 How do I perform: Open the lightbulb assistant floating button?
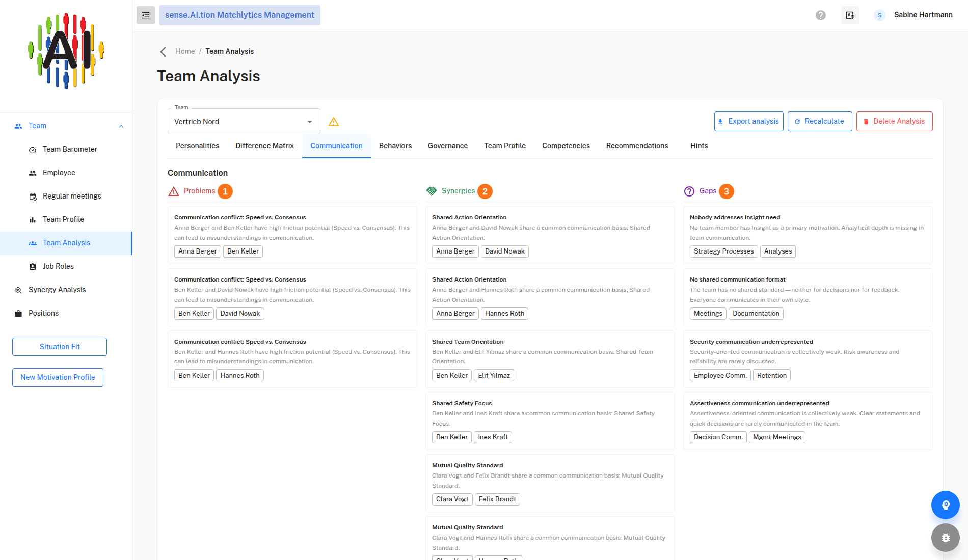point(946,505)
